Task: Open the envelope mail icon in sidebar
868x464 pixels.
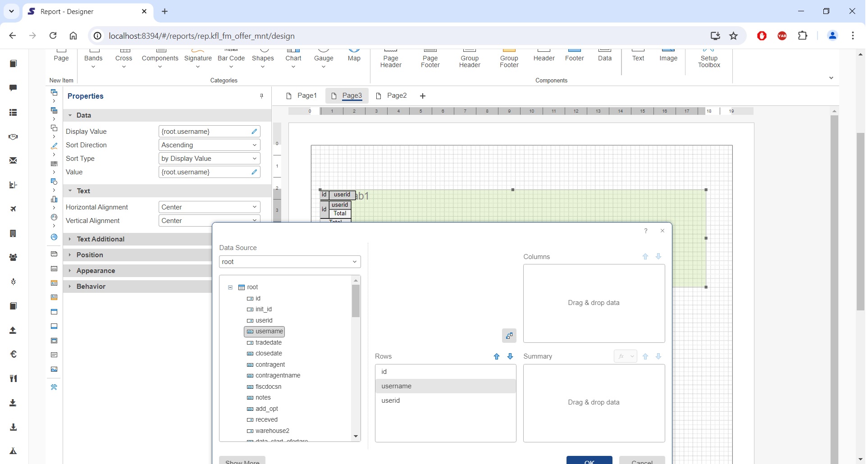Action: [x=13, y=160]
